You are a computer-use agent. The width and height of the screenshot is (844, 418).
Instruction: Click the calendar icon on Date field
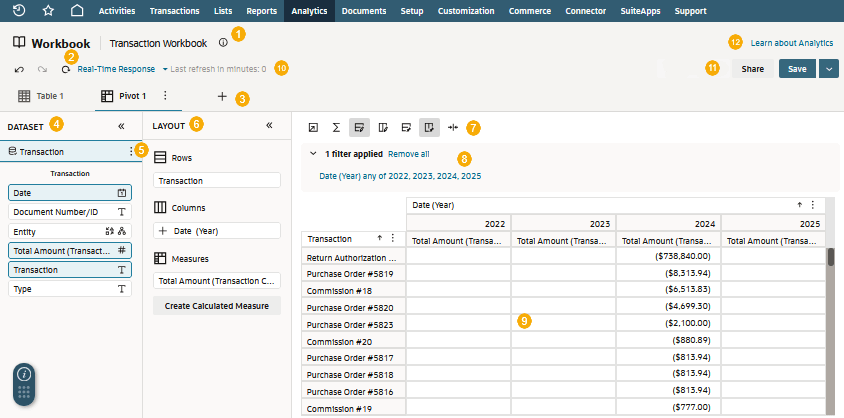point(122,193)
